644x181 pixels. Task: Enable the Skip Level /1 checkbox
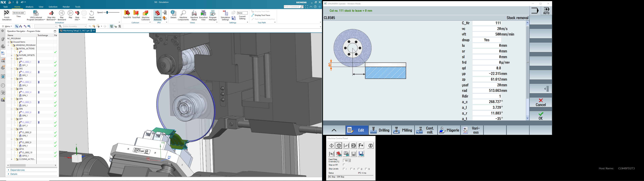point(352,169)
